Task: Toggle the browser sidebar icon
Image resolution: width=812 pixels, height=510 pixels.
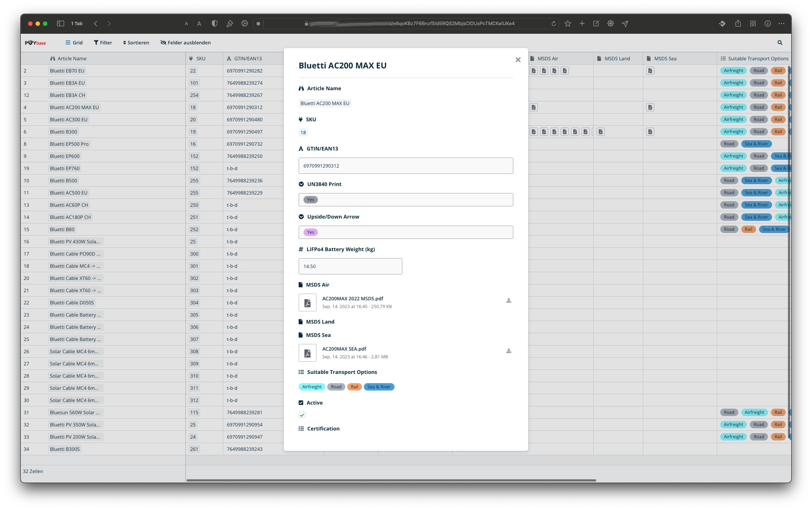Action: 60,23
